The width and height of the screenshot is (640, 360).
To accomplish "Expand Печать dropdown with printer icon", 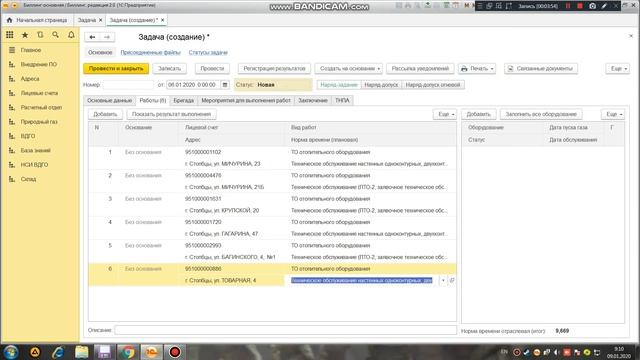I will pyautogui.click(x=477, y=69).
